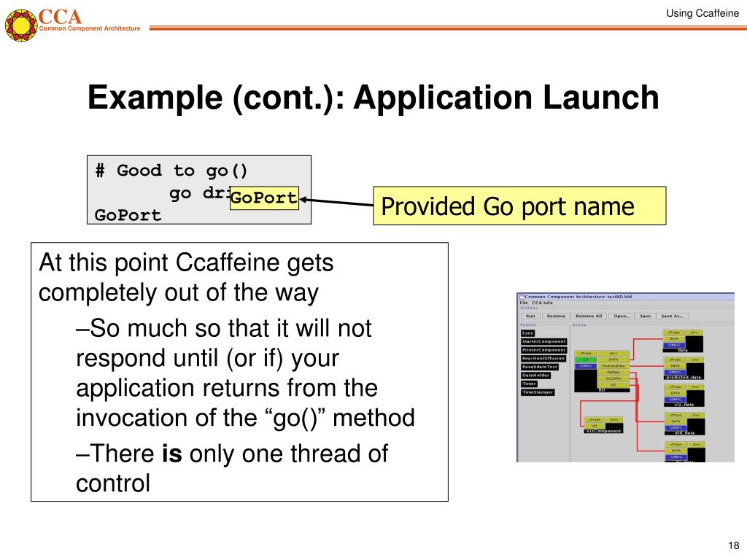Screen dimensions: 747x560
Task: Click the 'Provided Go port name' callout box
Action: coord(519,206)
